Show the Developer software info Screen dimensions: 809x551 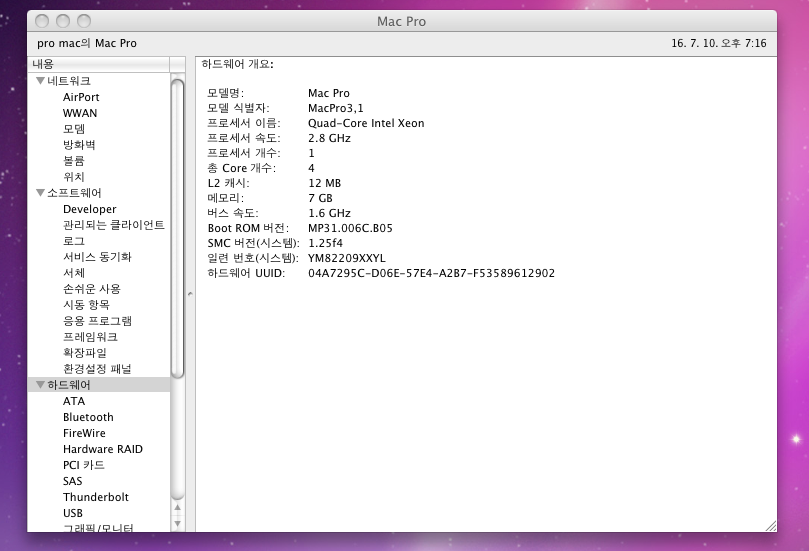89,209
